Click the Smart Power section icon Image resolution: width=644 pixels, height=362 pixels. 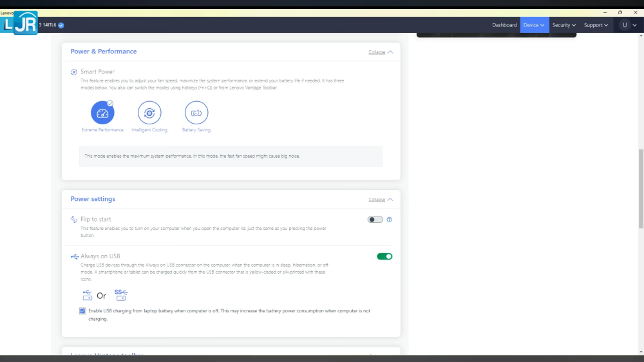(74, 72)
